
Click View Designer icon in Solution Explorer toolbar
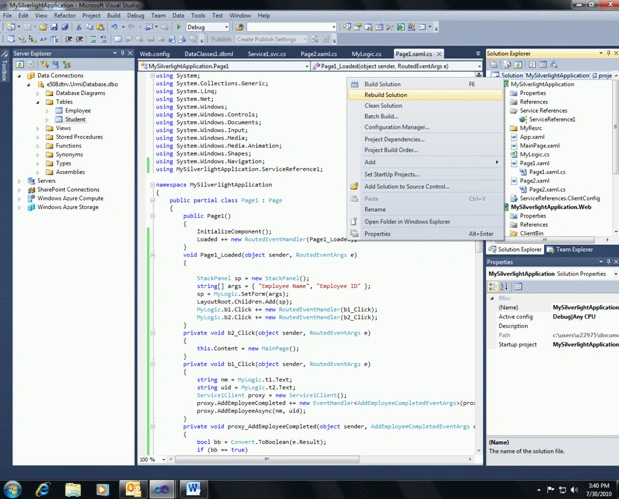[x=543, y=64]
